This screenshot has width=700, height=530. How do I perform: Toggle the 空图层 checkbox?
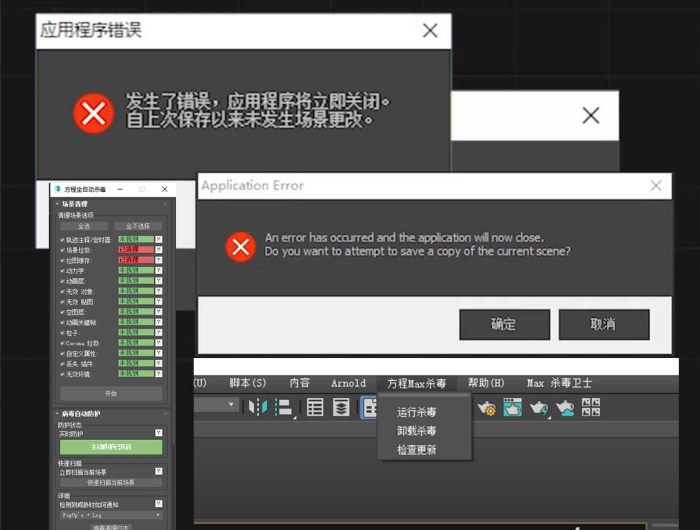[x=62, y=312]
